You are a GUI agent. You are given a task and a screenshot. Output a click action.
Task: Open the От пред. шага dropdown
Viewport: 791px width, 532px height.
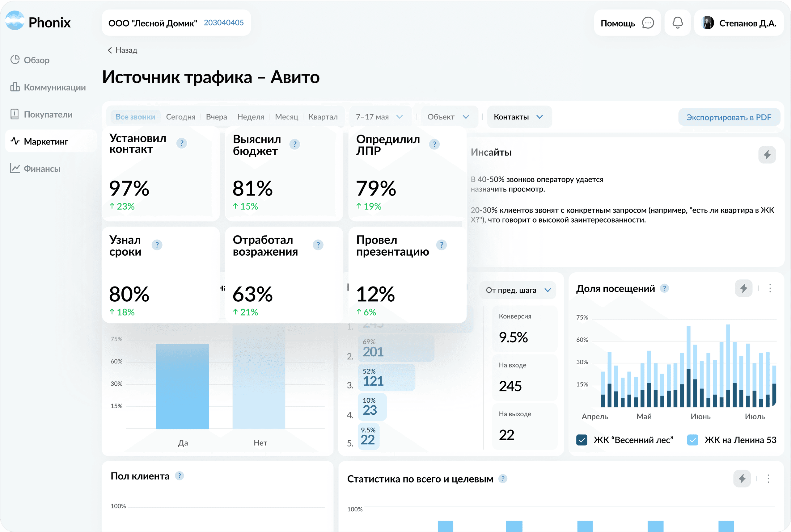pyautogui.click(x=518, y=290)
